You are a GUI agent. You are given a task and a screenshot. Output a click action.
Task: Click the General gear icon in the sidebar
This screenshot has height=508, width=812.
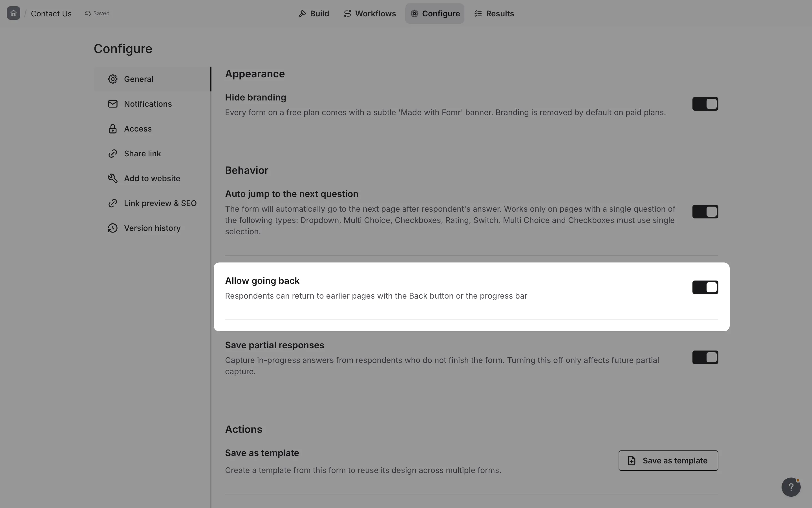click(x=113, y=79)
